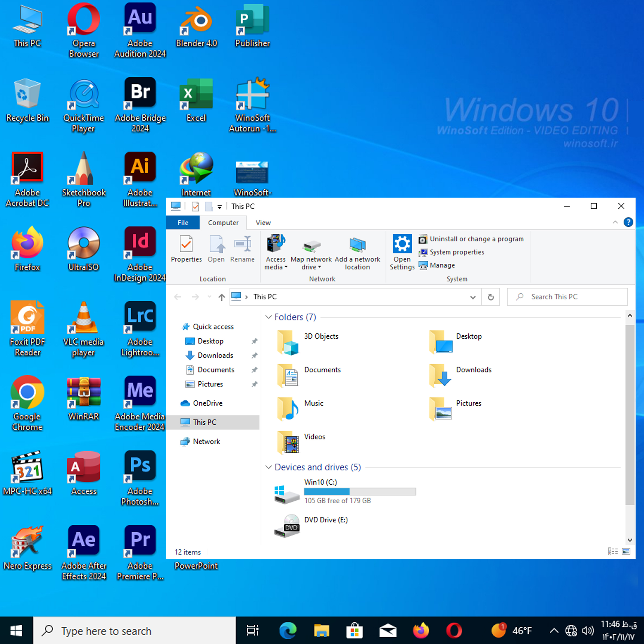
Task: Show hidden system tray icons
Action: pyautogui.click(x=554, y=630)
